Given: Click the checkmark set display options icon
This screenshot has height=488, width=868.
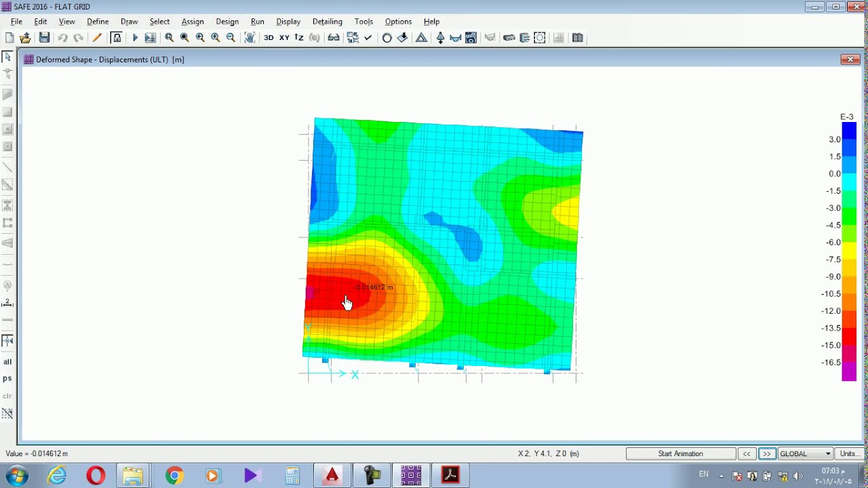Looking at the screenshot, I should [368, 38].
